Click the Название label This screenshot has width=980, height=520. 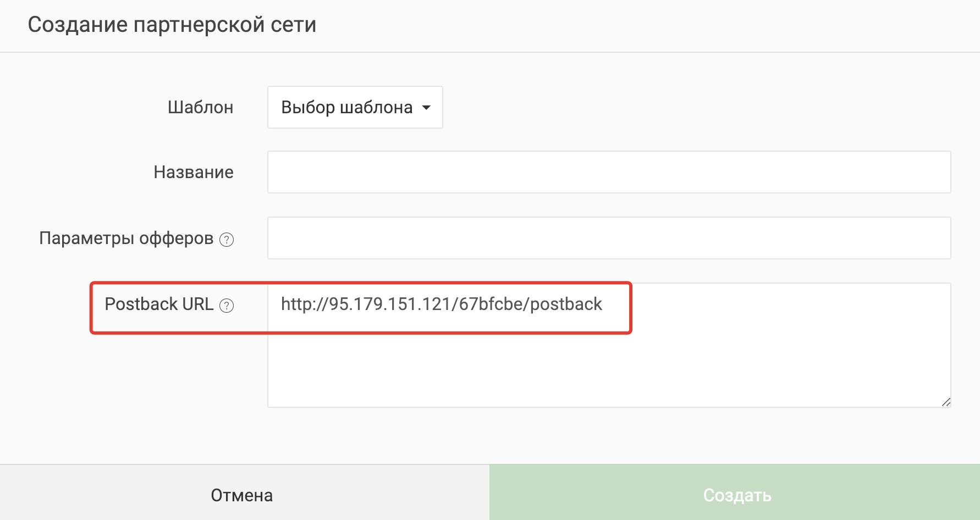click(x=194, y=172)
